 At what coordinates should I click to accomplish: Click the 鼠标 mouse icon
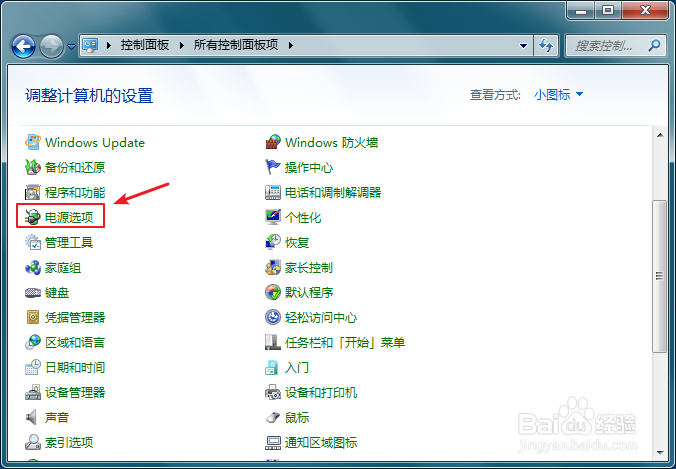pyautogui.click(x=273, y=417)
